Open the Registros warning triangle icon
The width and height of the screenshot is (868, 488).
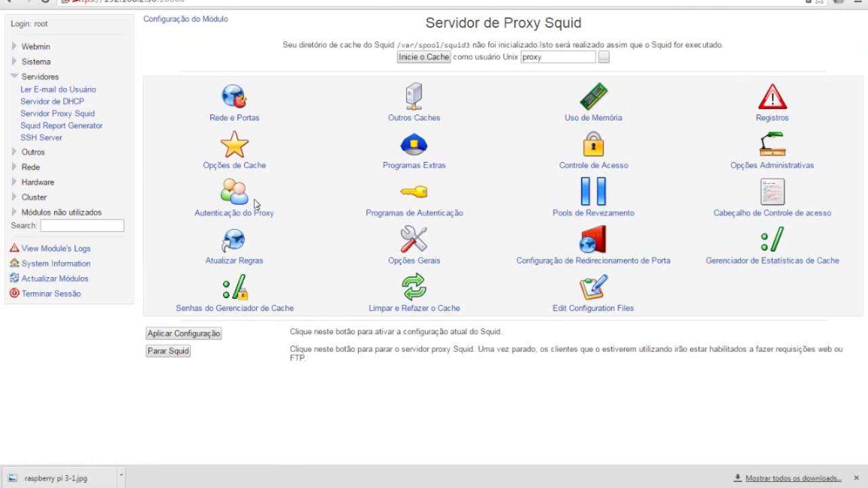click(x=772, y=97)
